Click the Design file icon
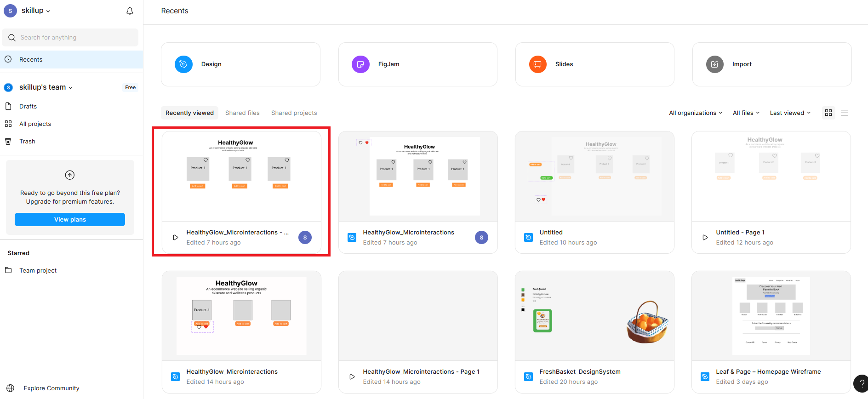868x399 pixels. 183,64
